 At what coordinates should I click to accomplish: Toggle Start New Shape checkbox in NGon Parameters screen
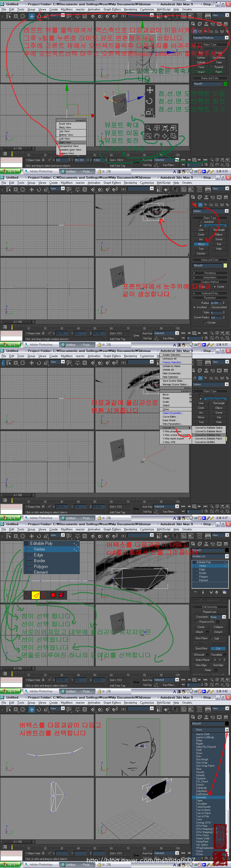201,225
